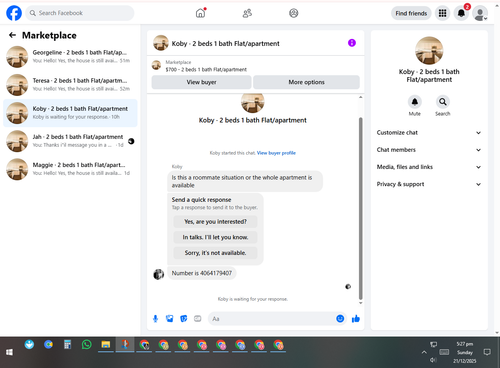Click the View buyer button

point(201,82)
